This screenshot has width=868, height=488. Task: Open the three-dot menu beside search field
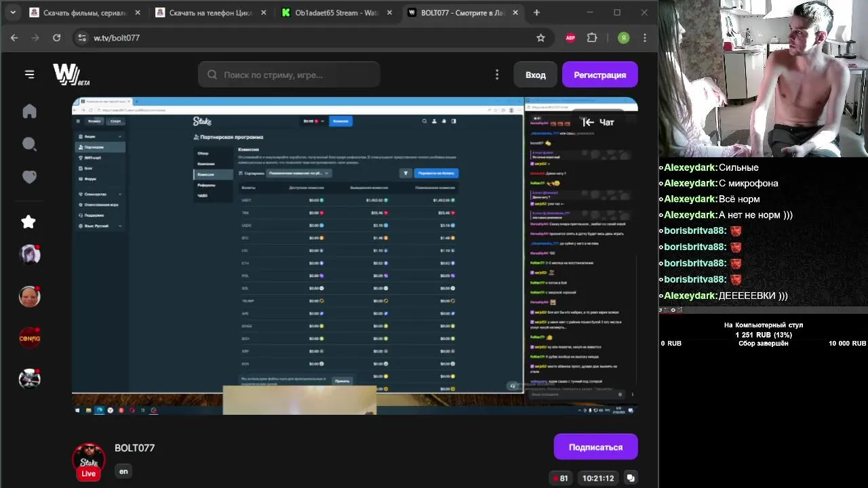497,75
